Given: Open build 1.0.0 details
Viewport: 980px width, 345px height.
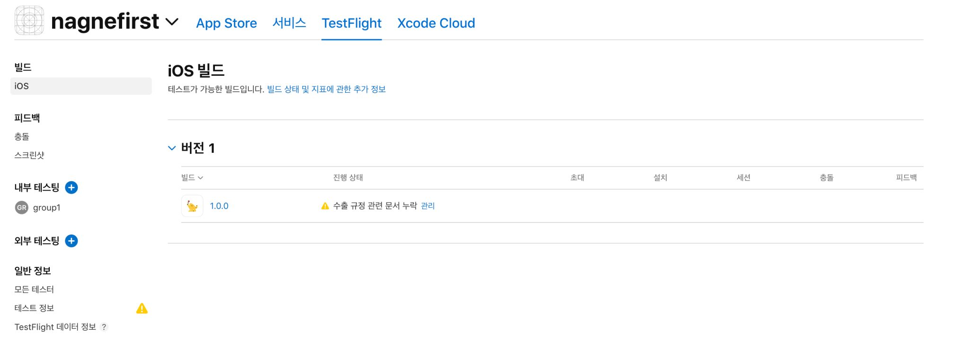Looking at the screenshot, I should [x=219, y=206].
